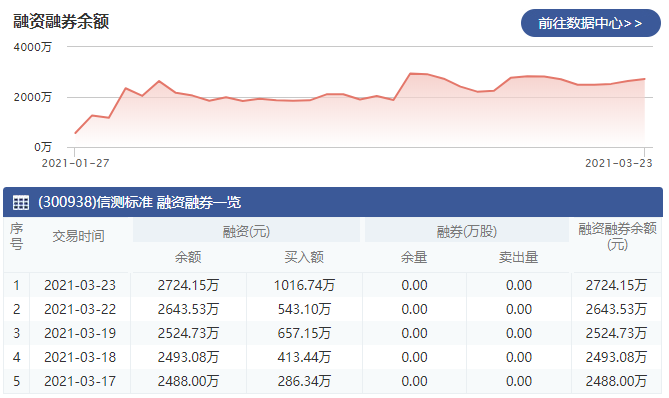Click the table grid icon in header

[21, 202]
